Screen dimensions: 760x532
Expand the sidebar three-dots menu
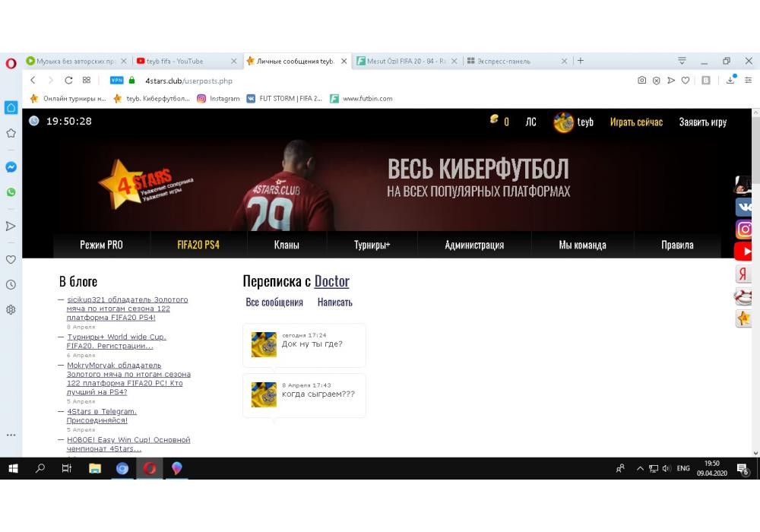(11, 435)
